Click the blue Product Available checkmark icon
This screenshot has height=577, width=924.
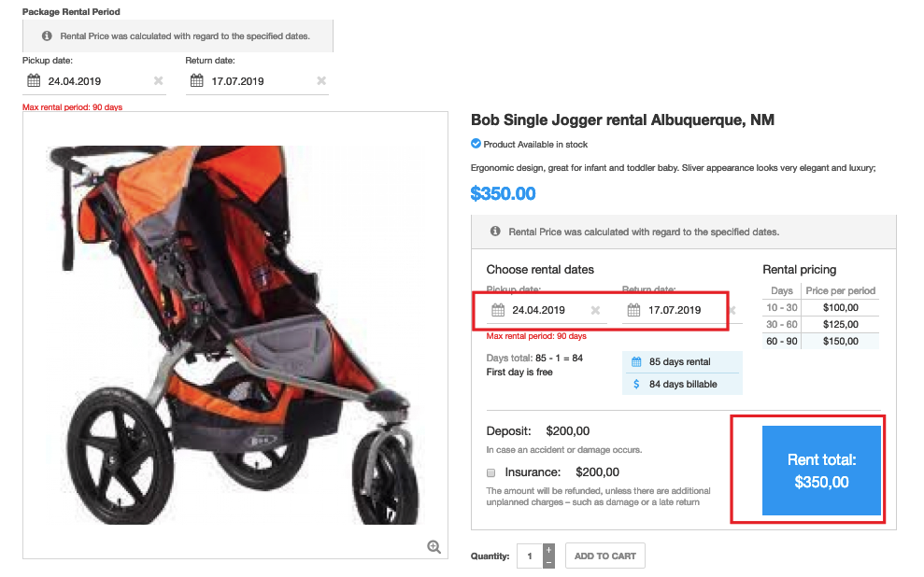(x=476, y=144)
